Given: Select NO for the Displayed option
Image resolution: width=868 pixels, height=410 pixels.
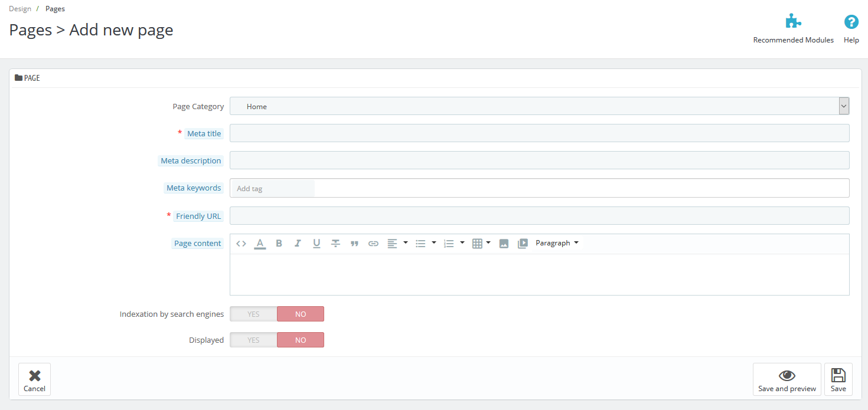Looking at the screenshot, I should pyautogui.click(x=301, y=340).
